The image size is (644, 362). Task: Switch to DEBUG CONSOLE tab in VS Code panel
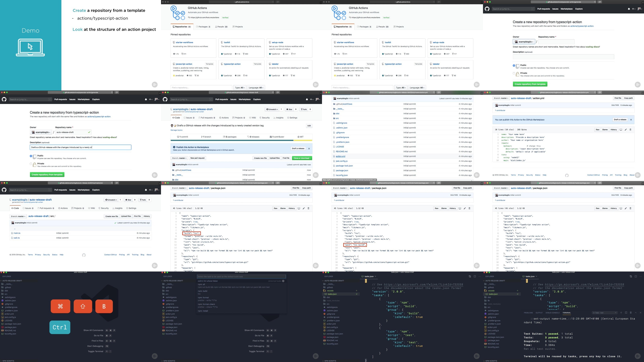coord(552,313)
